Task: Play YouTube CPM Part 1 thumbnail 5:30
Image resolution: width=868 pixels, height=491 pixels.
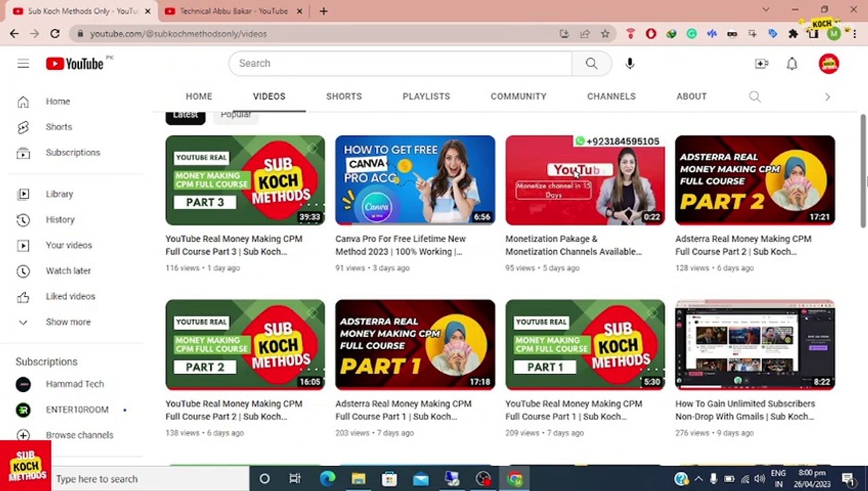Action: (585, 344)
